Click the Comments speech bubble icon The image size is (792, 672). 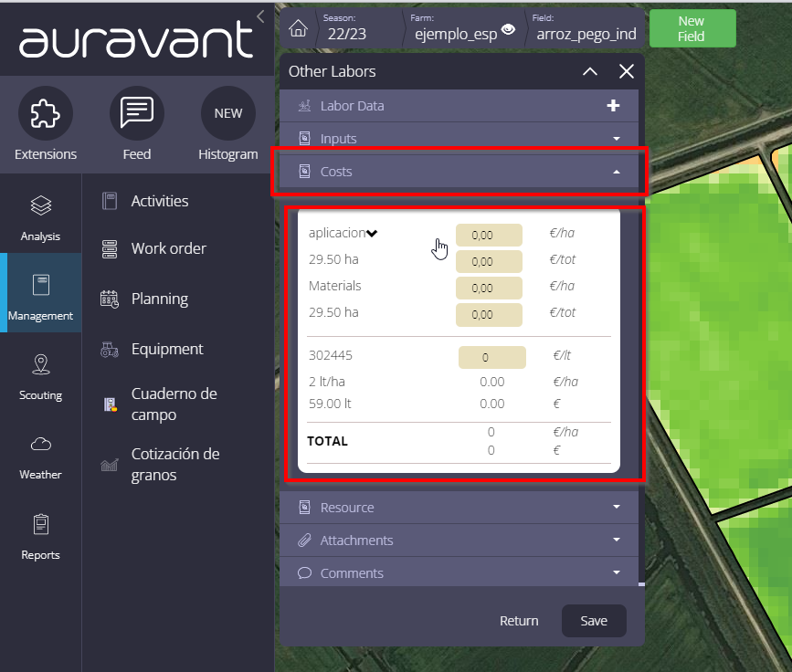pos(304,573)
